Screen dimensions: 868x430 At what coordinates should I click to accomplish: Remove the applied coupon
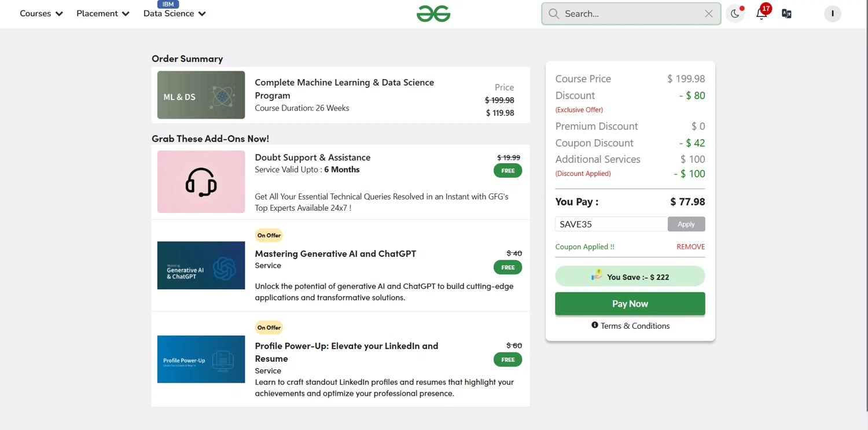click(690, 247)
